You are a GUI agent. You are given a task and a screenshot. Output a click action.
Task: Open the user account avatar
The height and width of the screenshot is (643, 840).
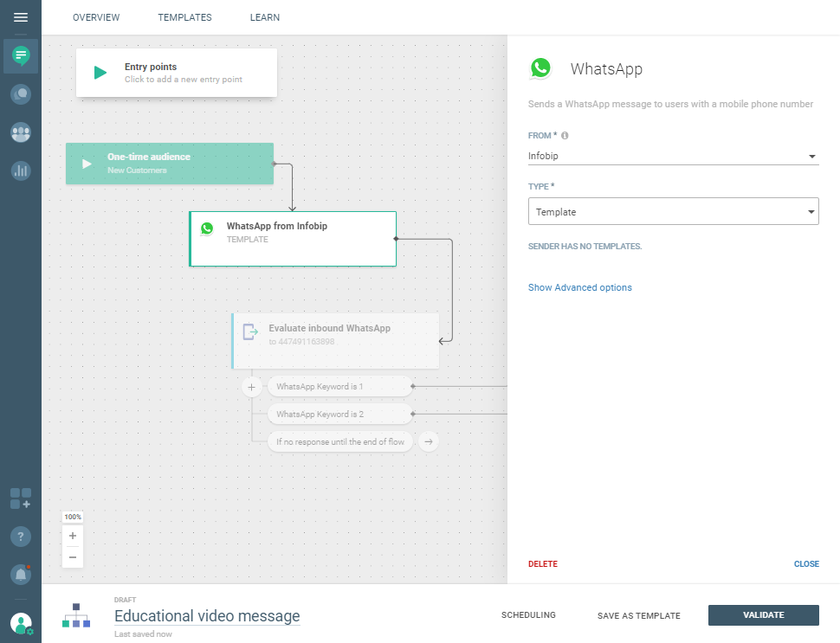pos(21,623)
